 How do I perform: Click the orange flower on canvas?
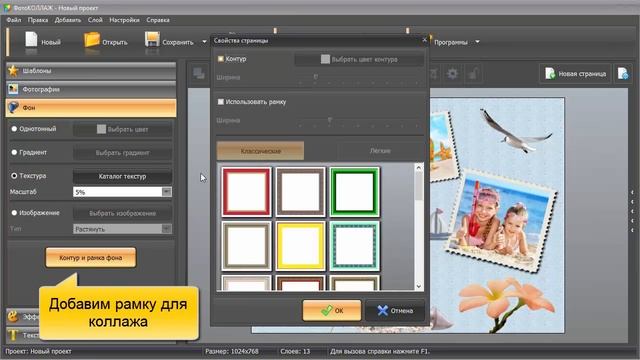[506, 304]
